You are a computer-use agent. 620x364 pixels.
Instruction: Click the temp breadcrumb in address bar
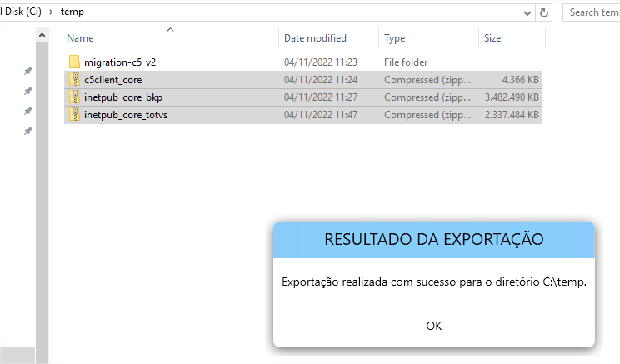(72, 12)
